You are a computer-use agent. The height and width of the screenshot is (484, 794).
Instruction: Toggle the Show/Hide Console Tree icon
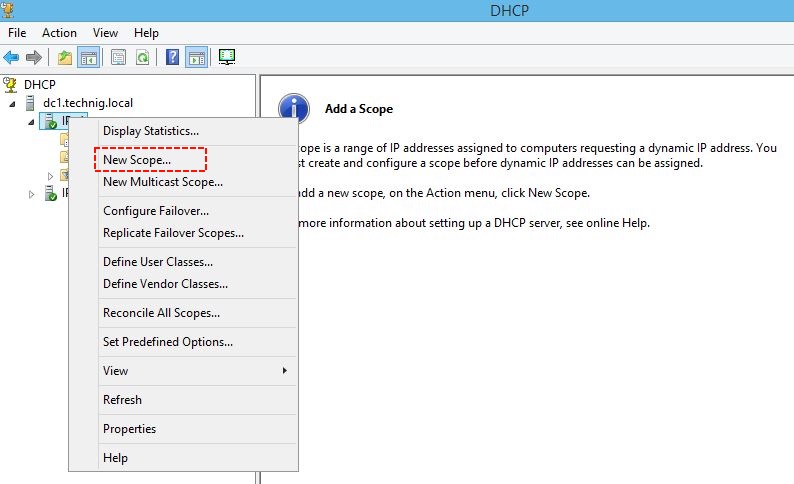click(x=88, y=57)
